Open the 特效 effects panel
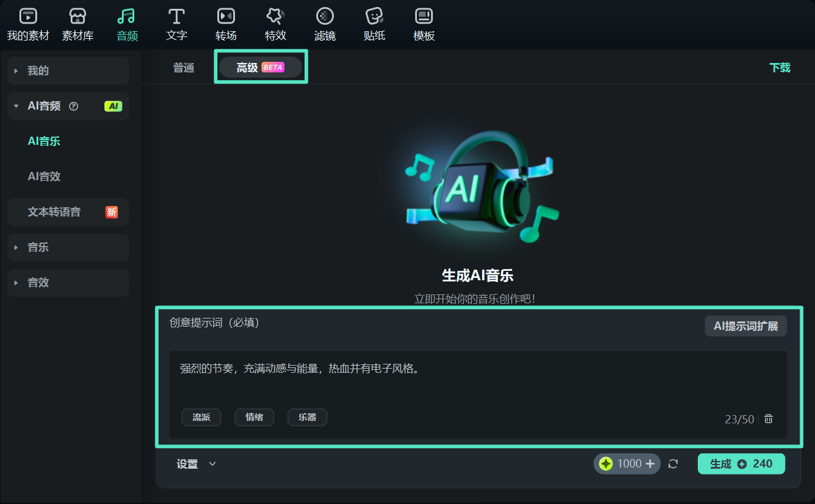815x504 pixels. tap(275, 24)
